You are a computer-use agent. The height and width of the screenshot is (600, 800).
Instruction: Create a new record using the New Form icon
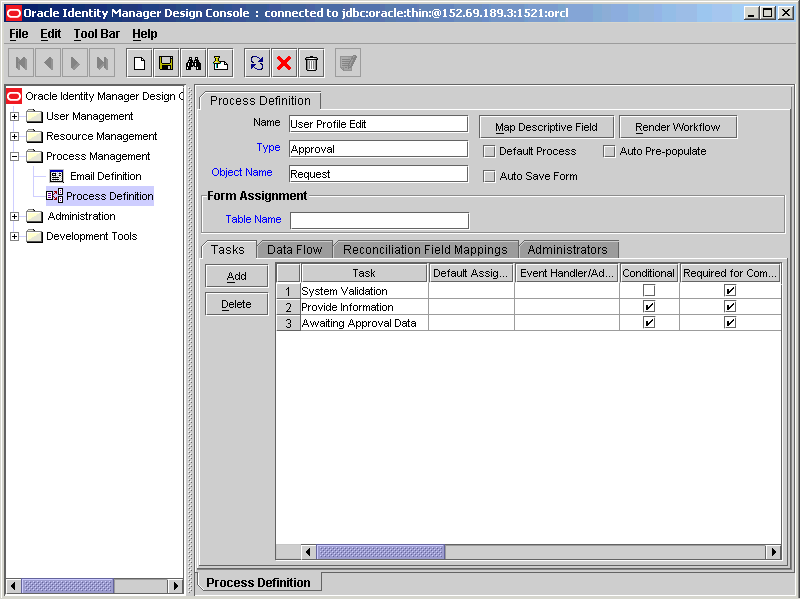click(138, 62)
